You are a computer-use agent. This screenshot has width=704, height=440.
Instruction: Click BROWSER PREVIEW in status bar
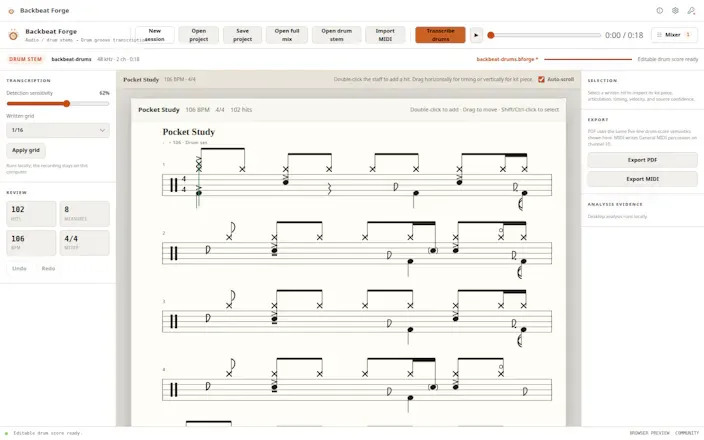click(x=649, y=433)
